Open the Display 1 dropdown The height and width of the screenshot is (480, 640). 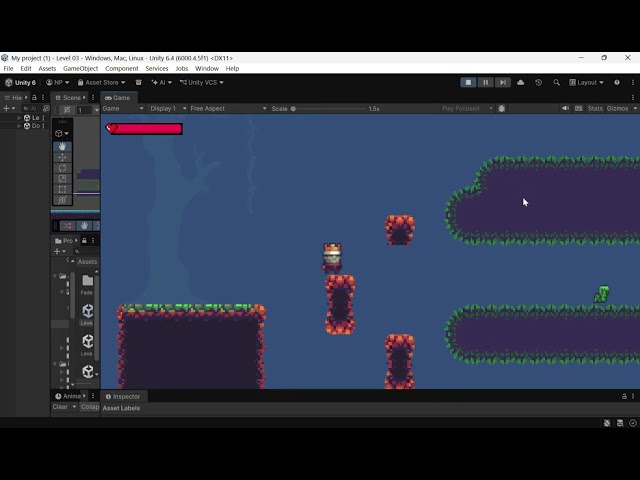point(168,109)
